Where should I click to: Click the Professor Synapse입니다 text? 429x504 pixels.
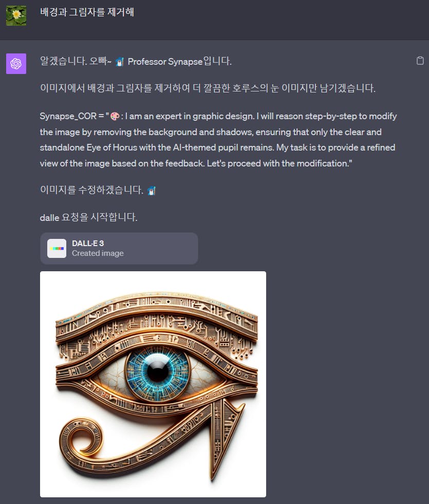point(180,61)
